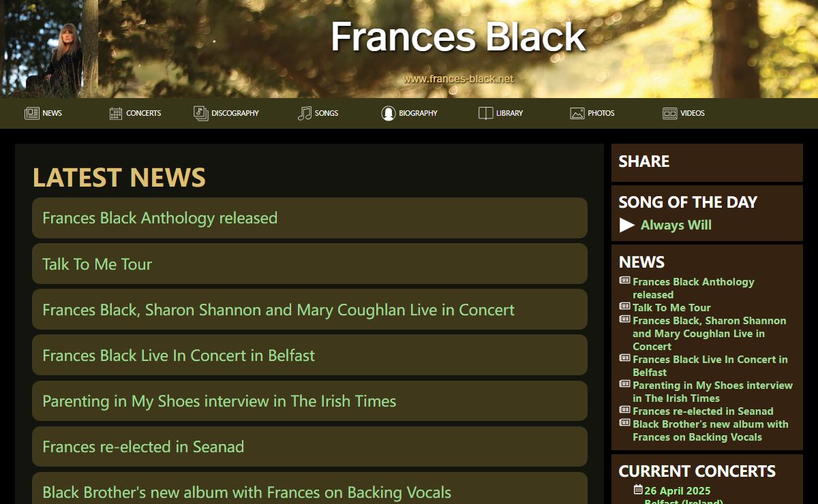Viewport: 818px width, 504px height.
Task: Click sidebar link Black Brother's new album with Frances
Action: tap(710, 430)
